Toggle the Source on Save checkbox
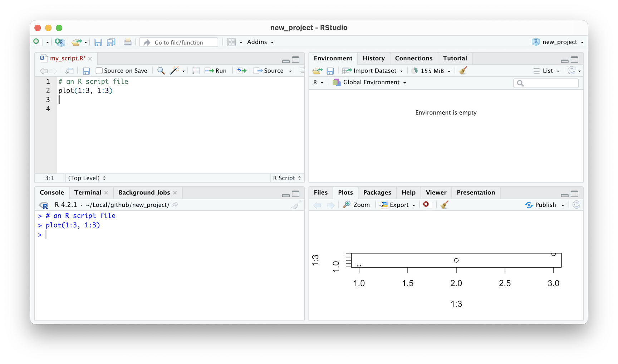 click(x=99, y=71)
